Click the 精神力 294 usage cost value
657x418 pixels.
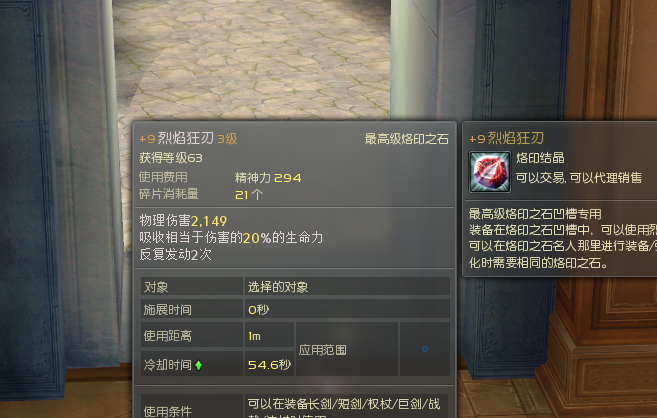(268, 178)
